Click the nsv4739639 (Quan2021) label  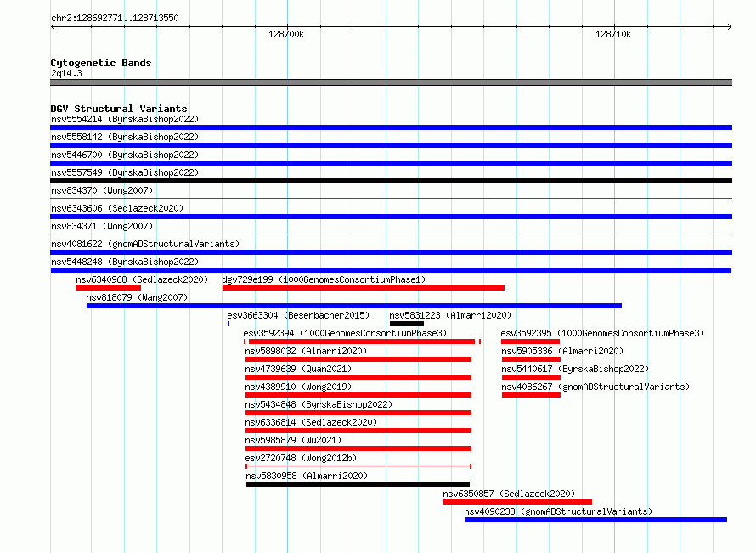(298, 369)
